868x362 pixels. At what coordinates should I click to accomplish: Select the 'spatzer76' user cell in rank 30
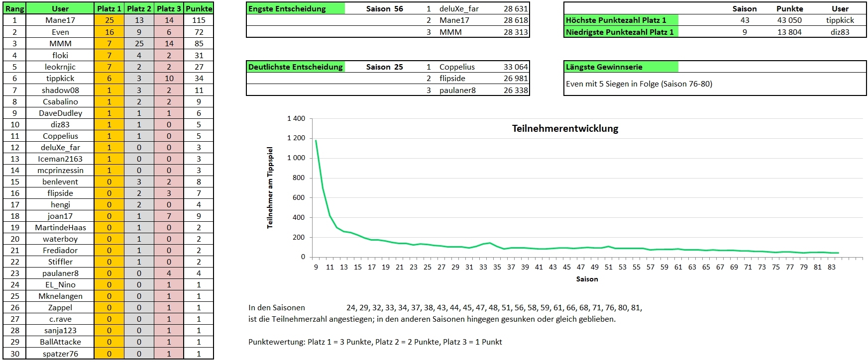click(60, 354)
